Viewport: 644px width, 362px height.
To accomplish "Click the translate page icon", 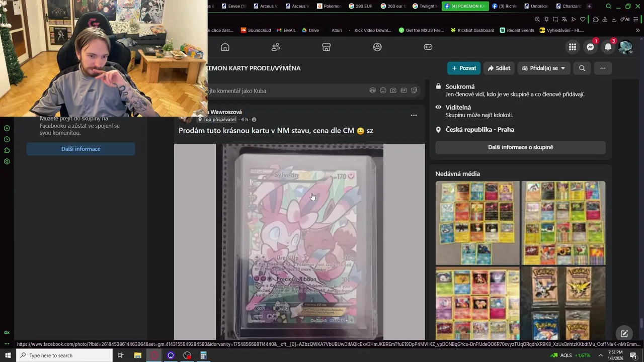I will [565, 19].
